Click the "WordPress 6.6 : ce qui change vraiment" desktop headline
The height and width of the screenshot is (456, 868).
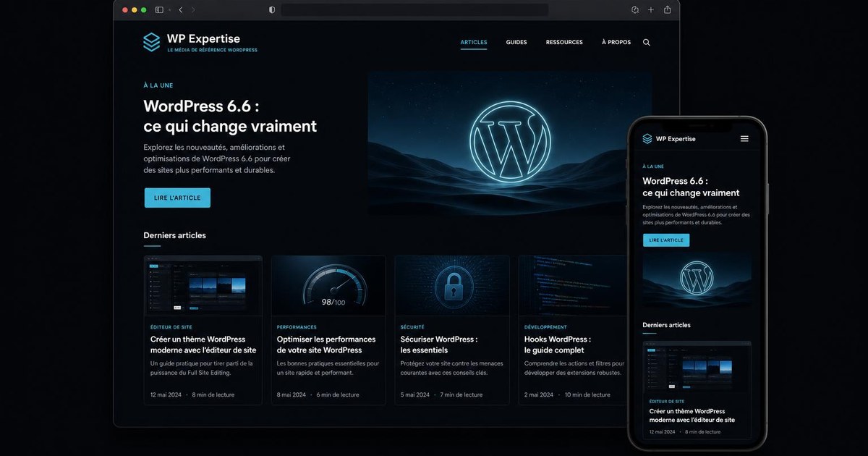pos(230,116)
